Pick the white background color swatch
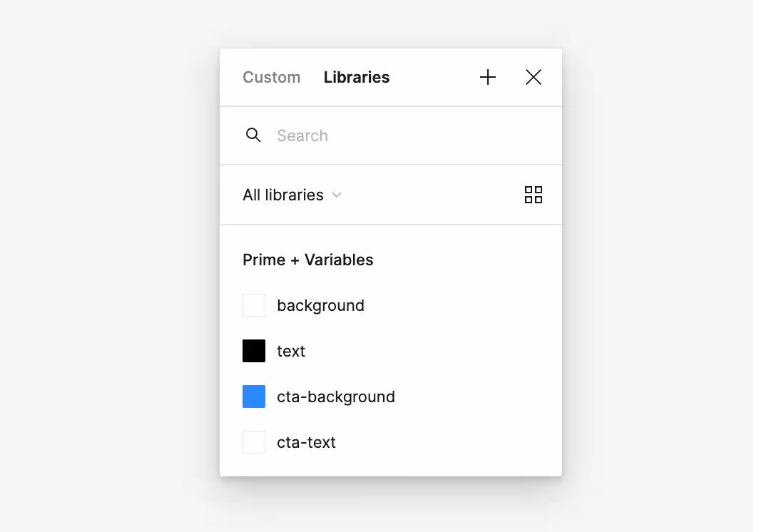Viewport: 759px width, 532px height. (x=254, y=305)
